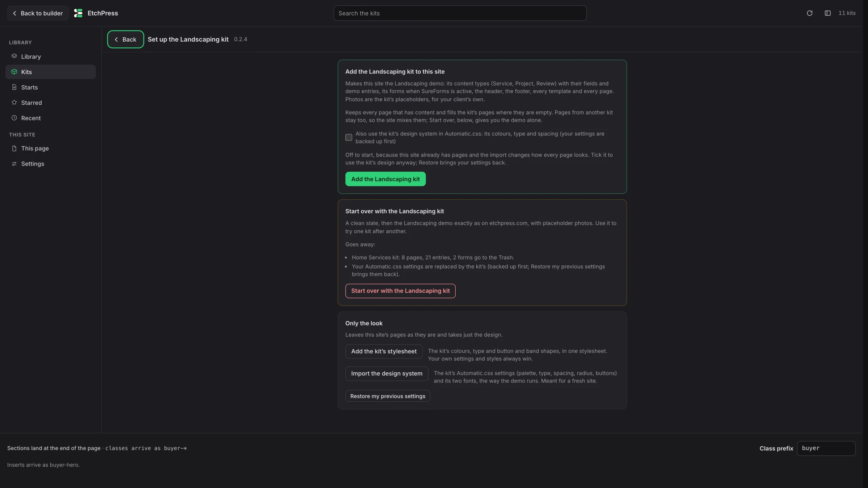Open Starts via its document icon

click(14, 87)
